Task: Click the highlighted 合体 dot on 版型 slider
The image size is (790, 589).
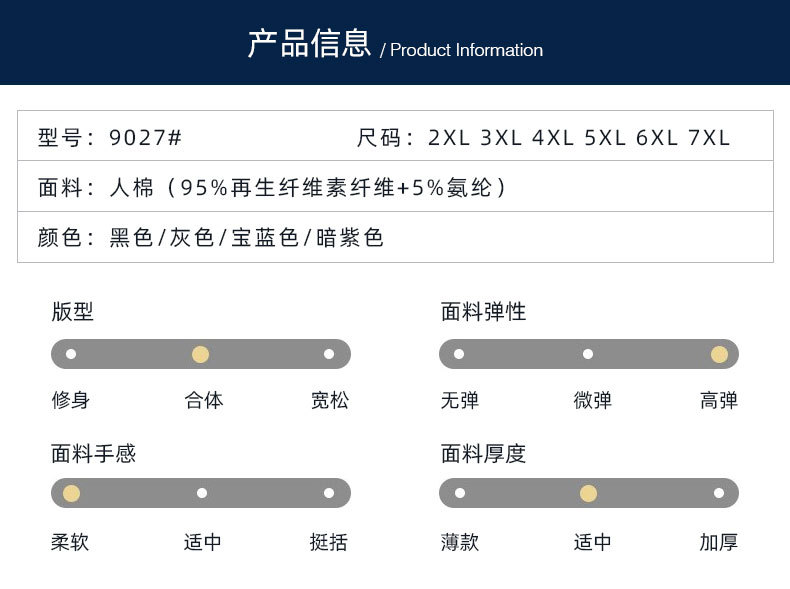Action: (x=201, y=354)
